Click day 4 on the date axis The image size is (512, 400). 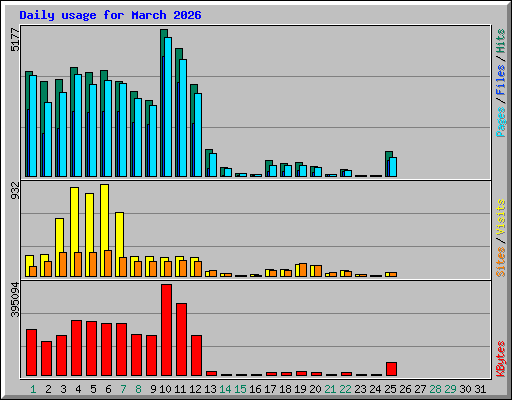click(x=78, y=389)
